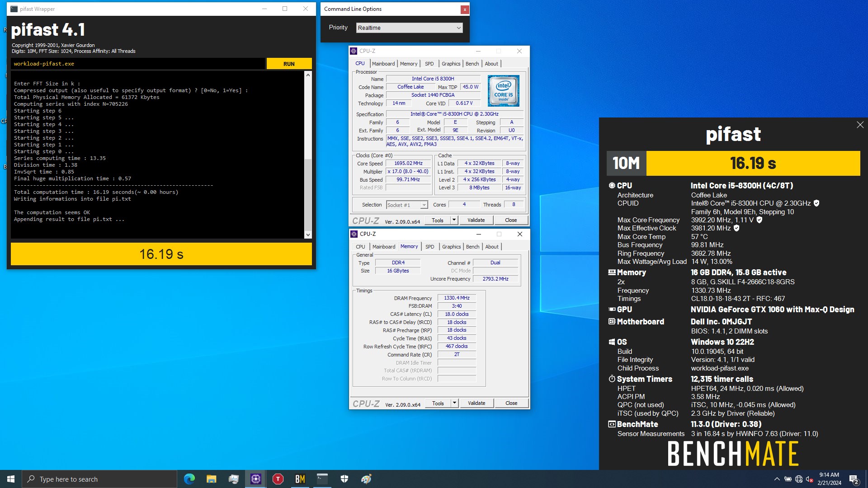Click workload-pifast.exe command field
868x488 pixels.
[138, 64]
